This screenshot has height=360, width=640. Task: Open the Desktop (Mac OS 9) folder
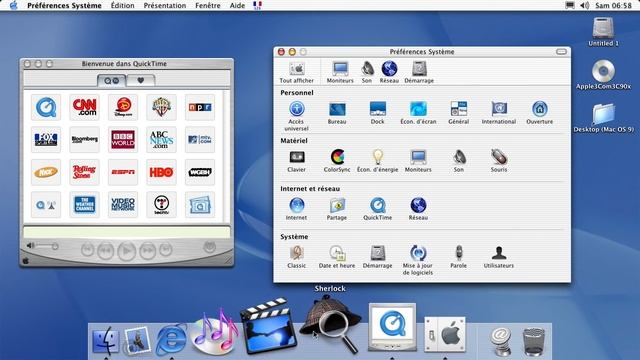(603, 118)
